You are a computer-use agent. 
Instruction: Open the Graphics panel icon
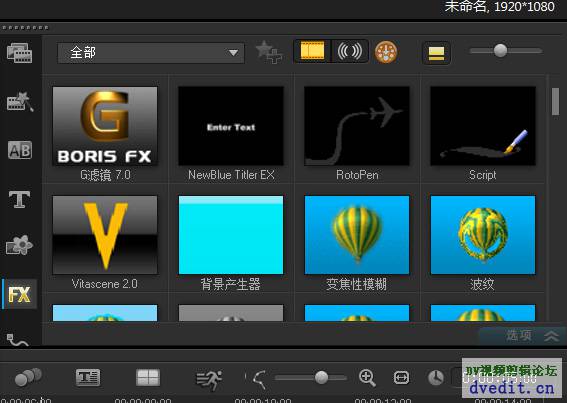pos(20,245)
